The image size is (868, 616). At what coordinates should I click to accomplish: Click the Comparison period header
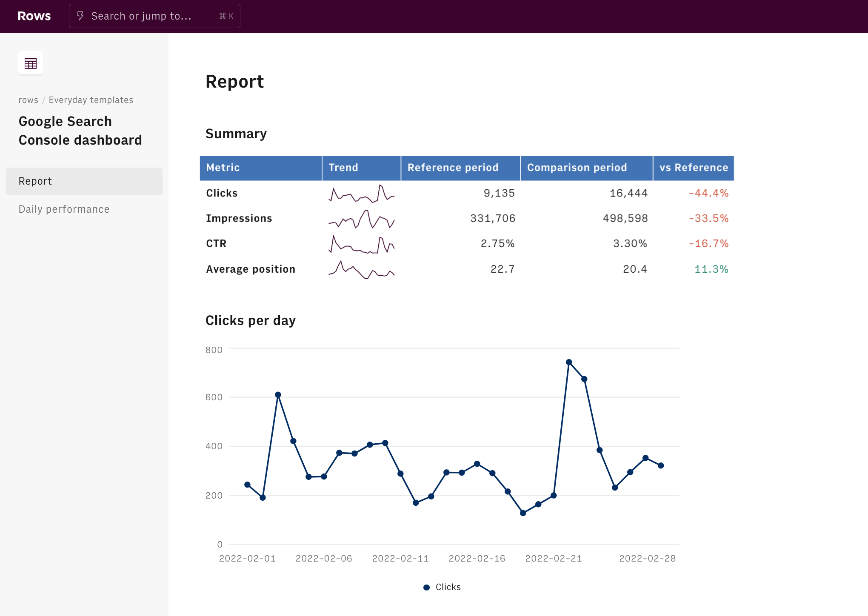pyautogui.click(x=577, y=168)
